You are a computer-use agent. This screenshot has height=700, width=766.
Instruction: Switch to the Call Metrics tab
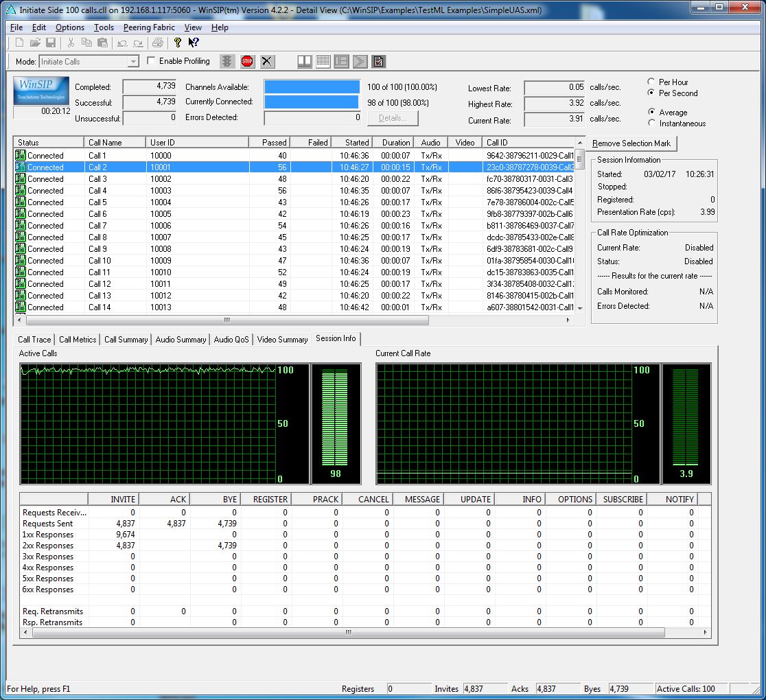pyautogui.click(x=78, y=340)
